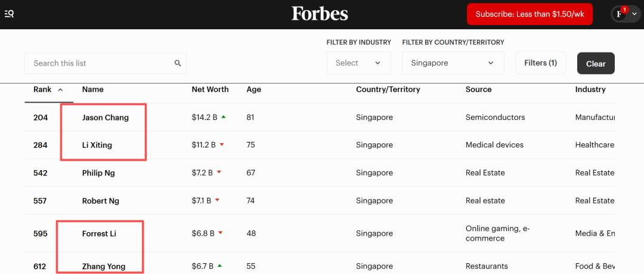Open Forrest Li's profile
Image resolution: width=644 pixels, height=274 pixels.
click(99, 233)
